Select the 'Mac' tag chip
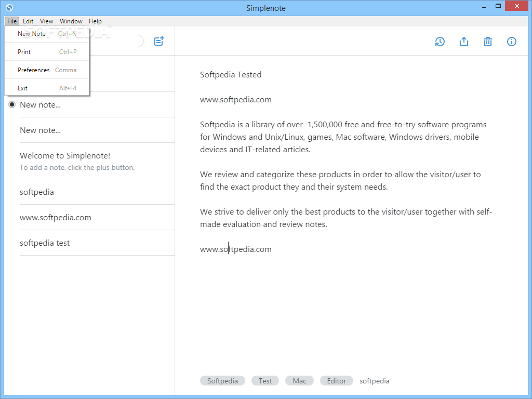Screen dimensions: 532x399 (x=299, y=381)
